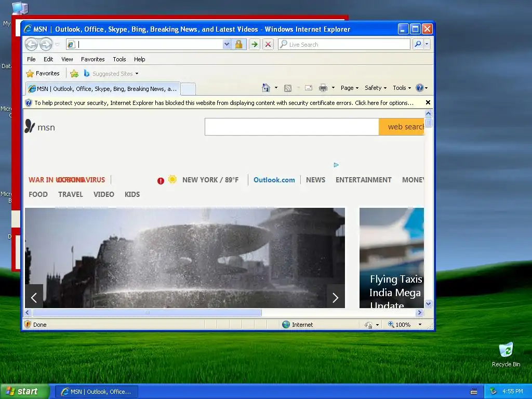Open the search provider dropdown arrow
This screenshot has width=532, height=399.
coord(427,45)
